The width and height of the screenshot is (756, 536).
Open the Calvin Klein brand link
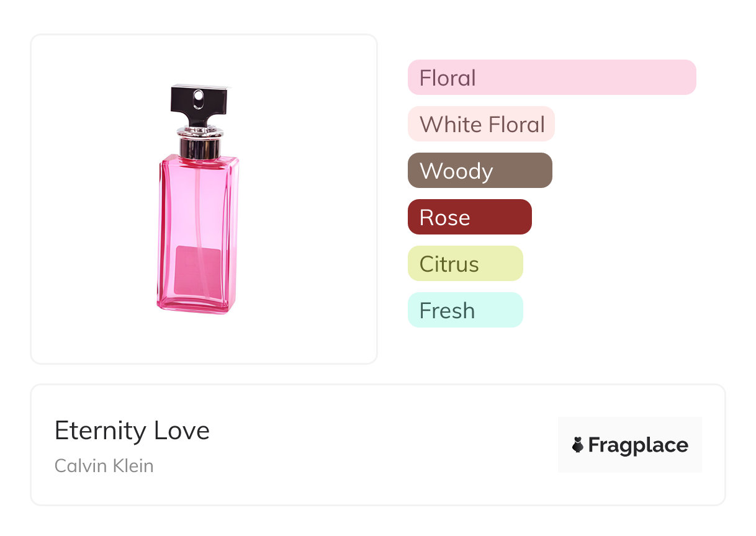104,465
